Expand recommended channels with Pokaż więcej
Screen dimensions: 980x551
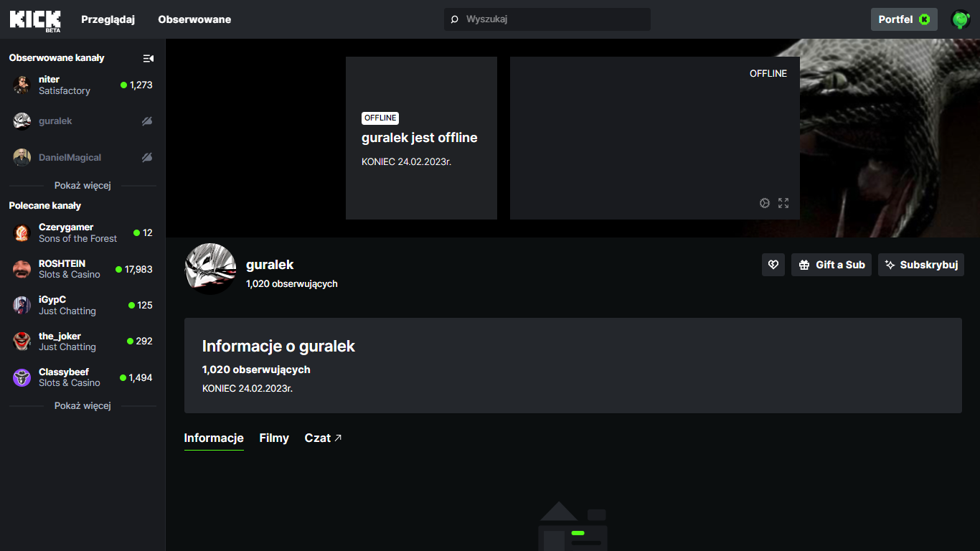83,405
